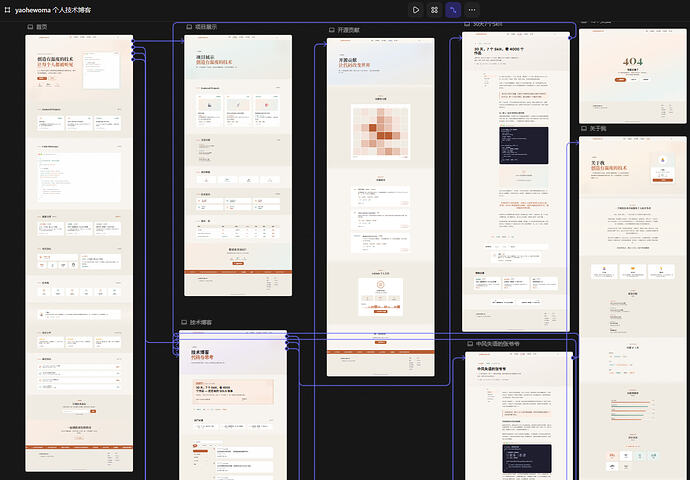
Task: Select the 技术博客 artboard thumbnail
Action: pyautogui.click(x=233, y=405)
